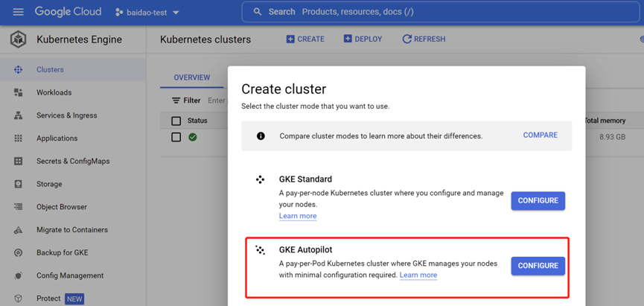Viewport: 644px width, 306px height.
Task: Open the COMPARE cluster modes link
Action: pyautogui.click(x=540, y=136)
